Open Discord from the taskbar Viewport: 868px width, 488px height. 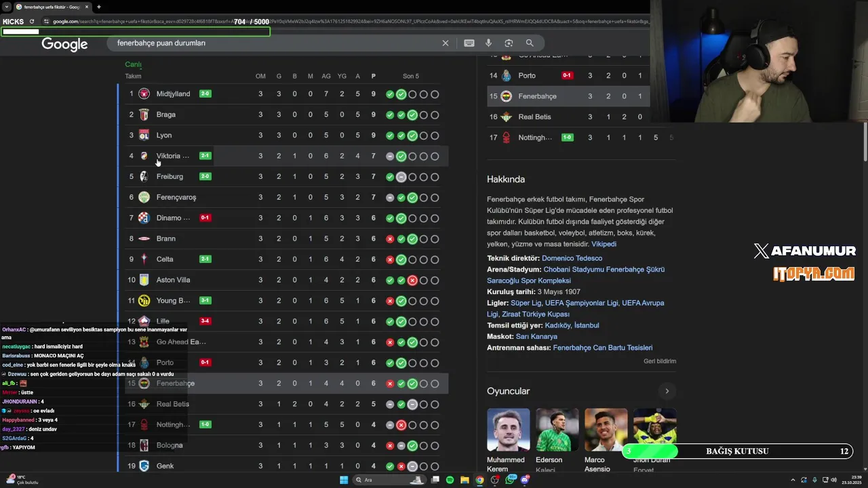click(525, 480)
